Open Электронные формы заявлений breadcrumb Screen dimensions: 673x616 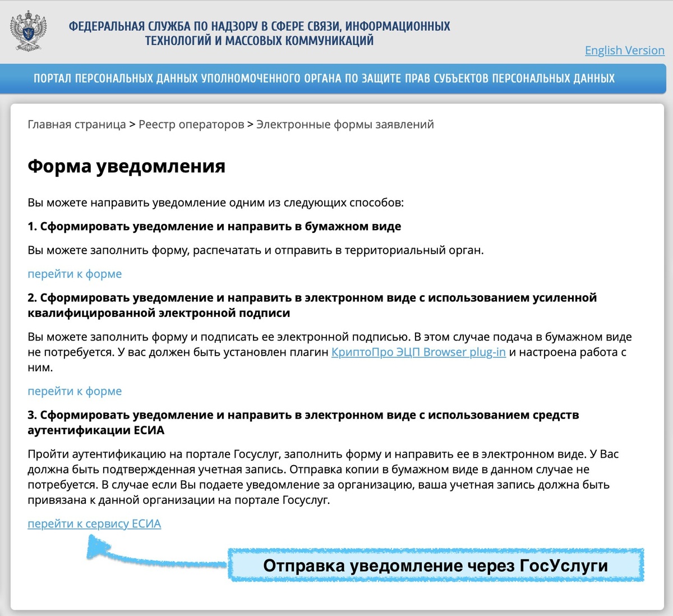(345, 125)
